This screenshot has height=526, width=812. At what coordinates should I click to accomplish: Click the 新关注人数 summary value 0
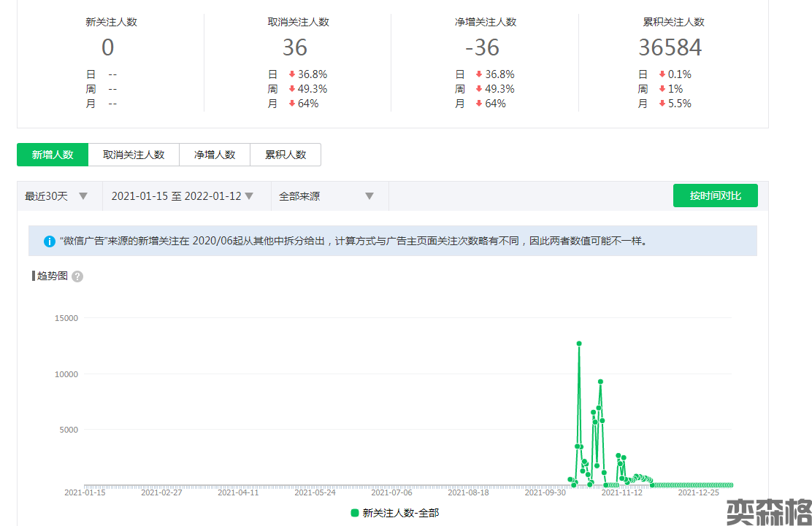pos(108,47)
